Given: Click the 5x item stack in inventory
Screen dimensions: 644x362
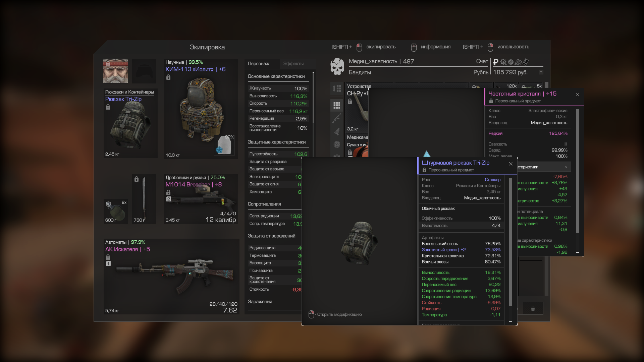Looking at the screenshot, I should [x=531, y=86].
